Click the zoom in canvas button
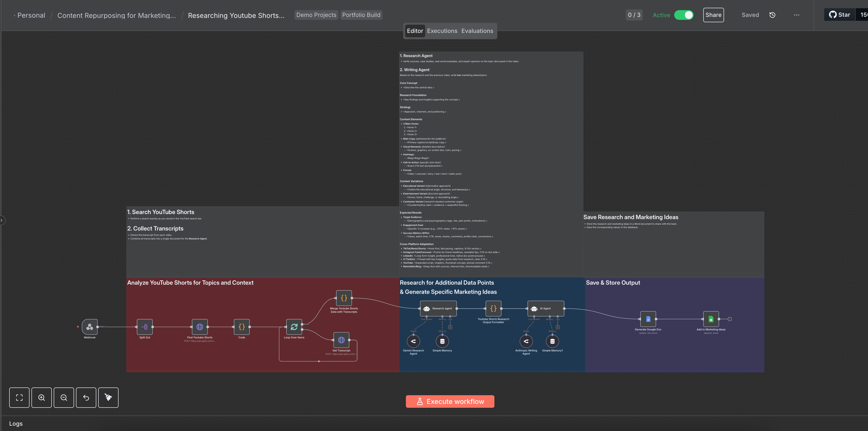The image size is (868, 431). click(x=41, y=397)
